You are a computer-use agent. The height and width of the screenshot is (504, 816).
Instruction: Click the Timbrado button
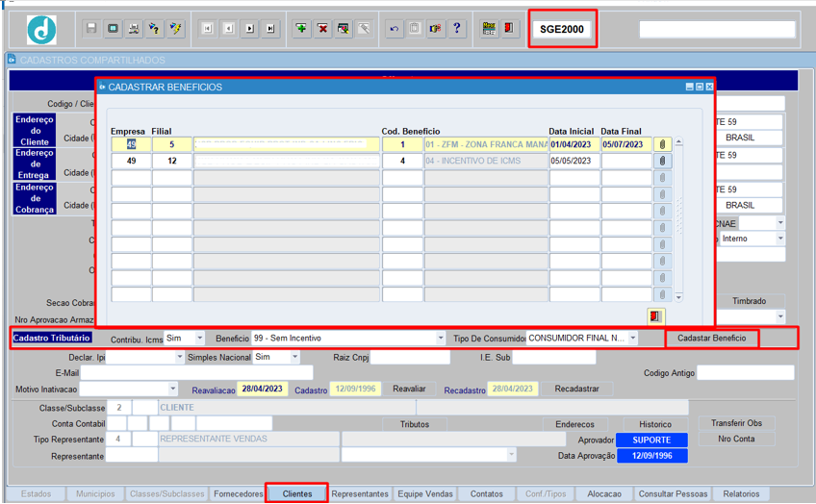tap(749, 301)
